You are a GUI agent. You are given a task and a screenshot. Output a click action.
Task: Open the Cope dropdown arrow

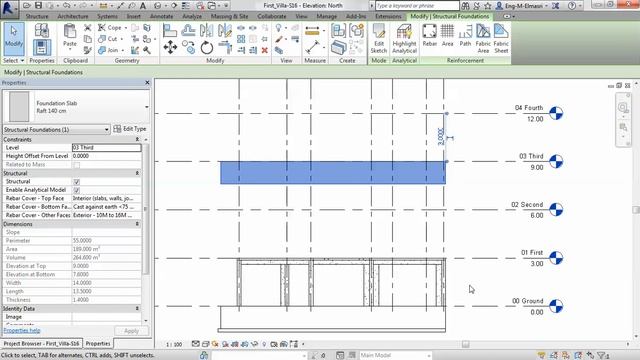pyautogui.click(x=126, y=28)
